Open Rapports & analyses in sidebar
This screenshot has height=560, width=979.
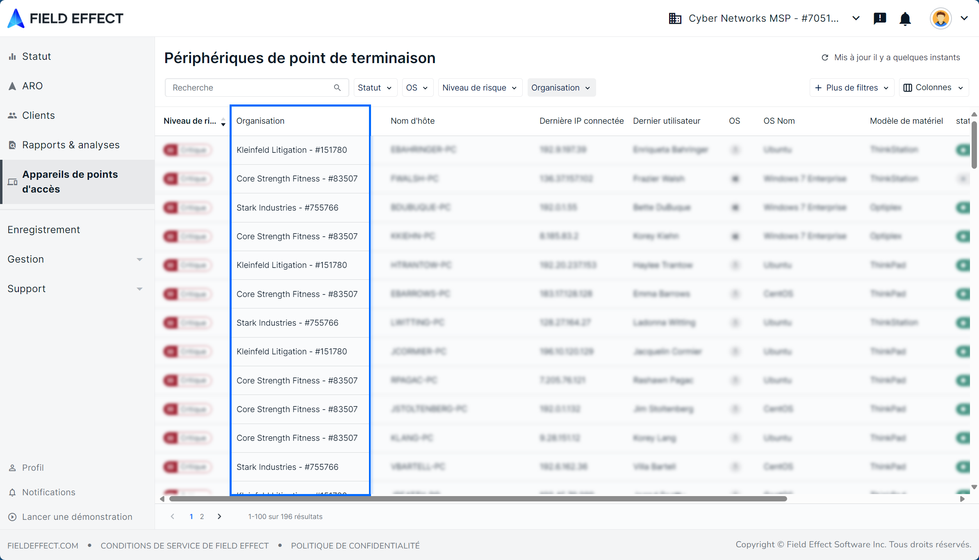(71, 145)
